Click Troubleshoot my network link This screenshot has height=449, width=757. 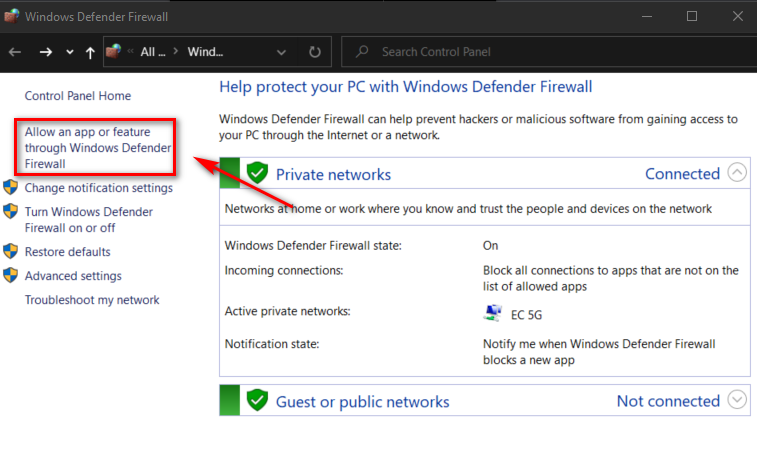click(92, 300)
